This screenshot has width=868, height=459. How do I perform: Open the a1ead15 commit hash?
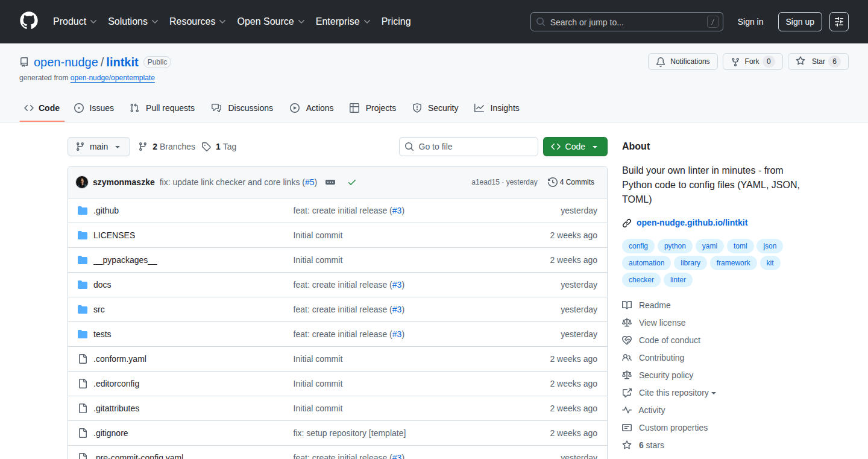485,182
